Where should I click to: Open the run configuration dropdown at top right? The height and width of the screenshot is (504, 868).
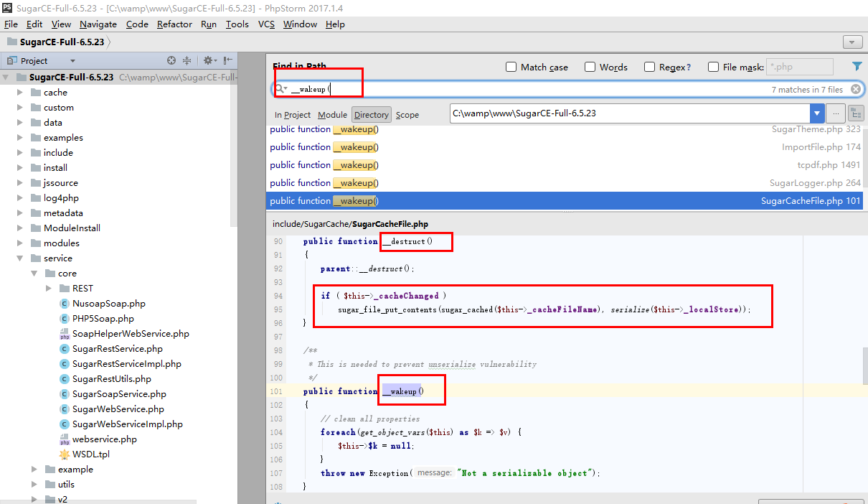pyautogui.click(x=853, y=42)
